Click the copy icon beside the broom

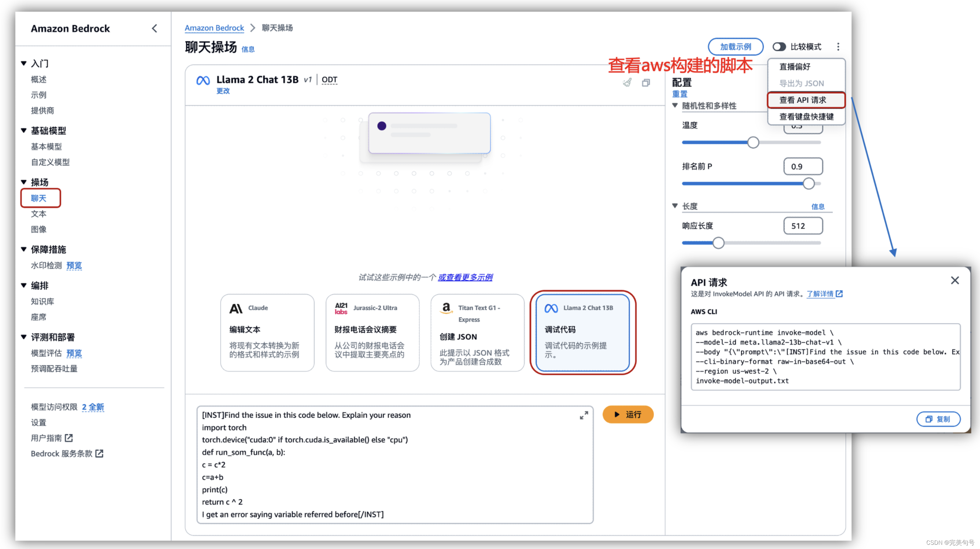click(646, 83)
